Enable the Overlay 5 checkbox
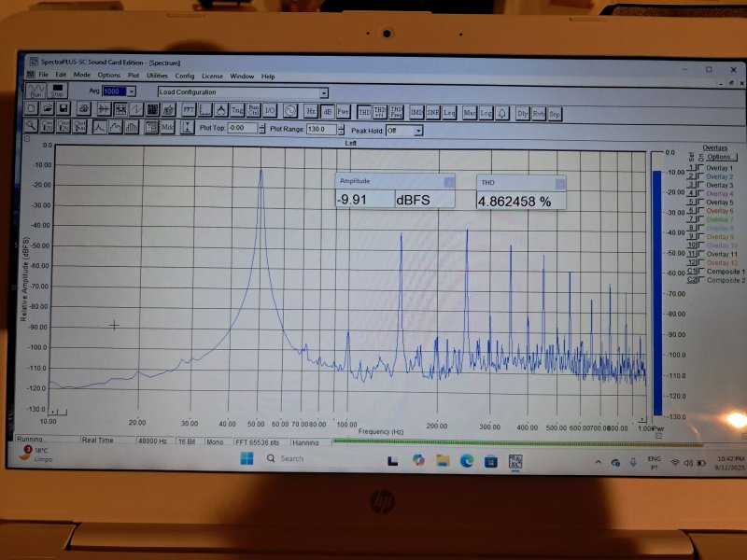This screenshot has width=747, height=560. [700, 203]
